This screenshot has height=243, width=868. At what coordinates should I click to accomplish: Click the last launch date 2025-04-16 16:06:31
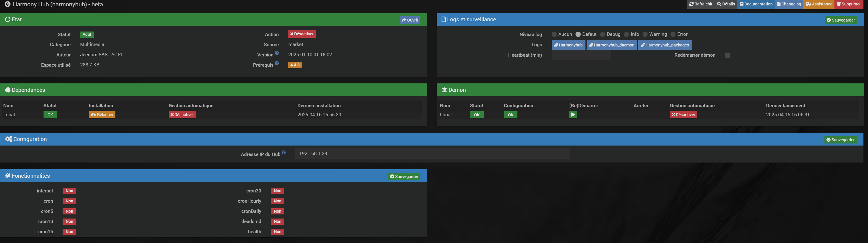pos(788,115)
